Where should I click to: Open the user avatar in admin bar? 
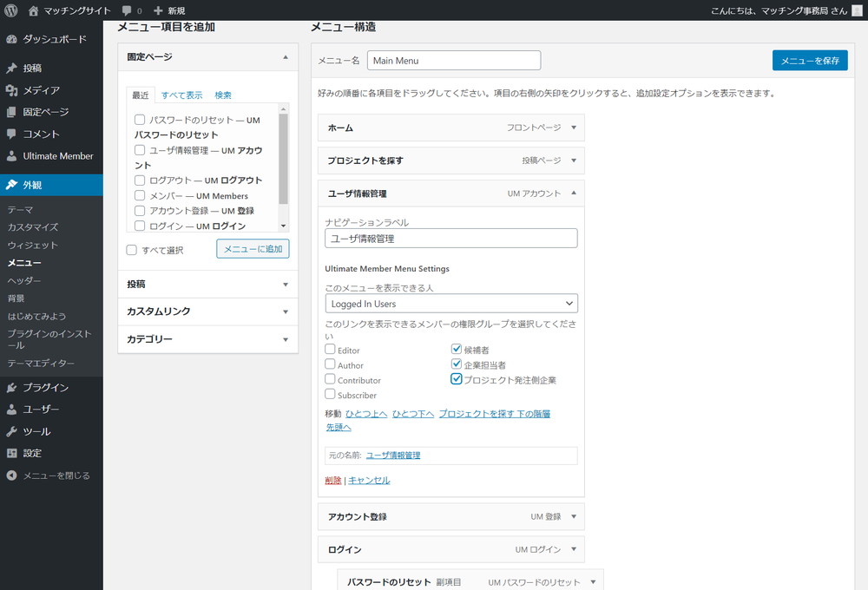click(857, 10)
